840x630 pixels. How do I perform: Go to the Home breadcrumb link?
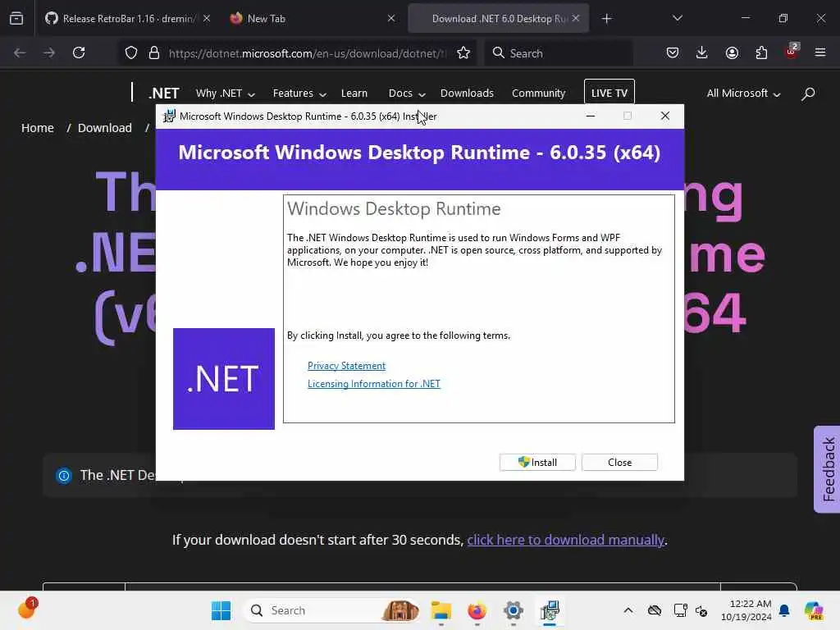(x=38, y=128)
